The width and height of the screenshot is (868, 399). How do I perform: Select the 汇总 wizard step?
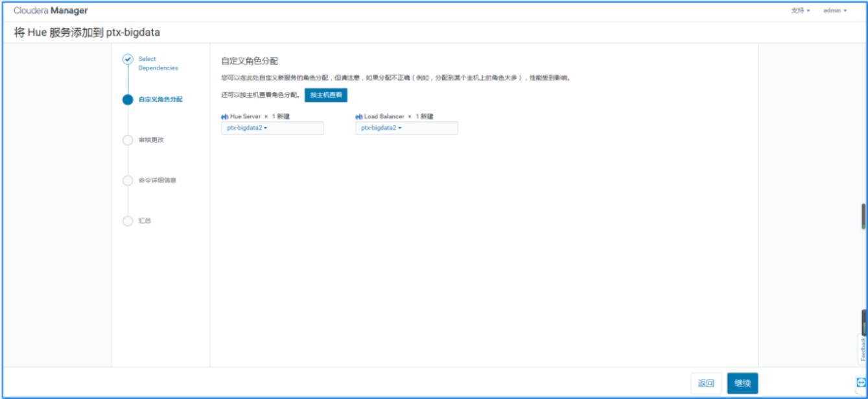(145, 221)
